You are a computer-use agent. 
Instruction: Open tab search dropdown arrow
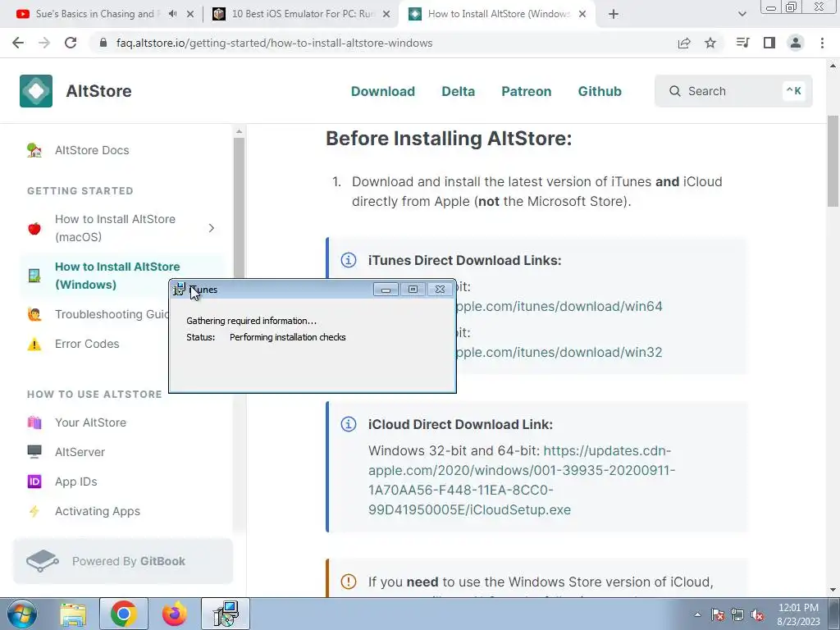pos(742,15)
